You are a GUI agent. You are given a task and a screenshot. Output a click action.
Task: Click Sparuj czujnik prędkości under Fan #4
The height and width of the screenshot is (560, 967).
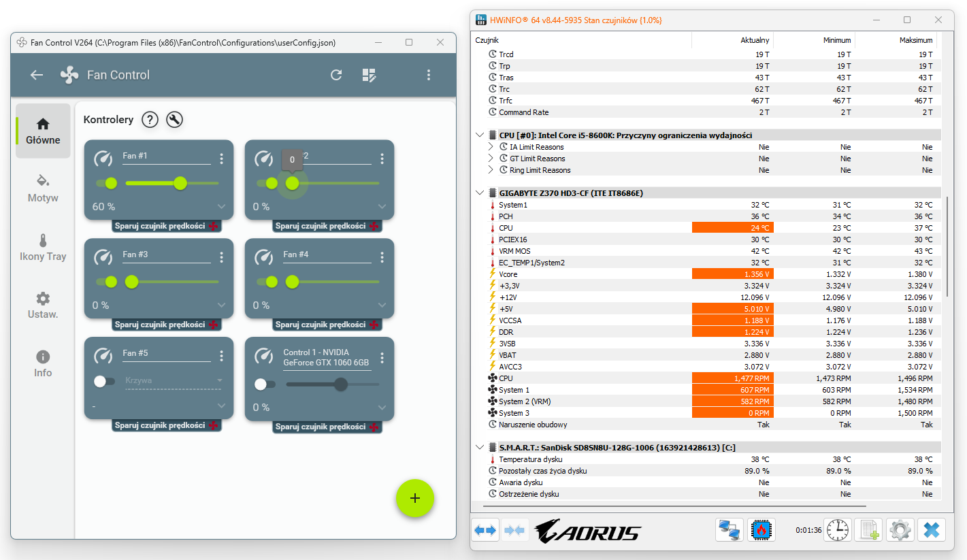[327, 325]
